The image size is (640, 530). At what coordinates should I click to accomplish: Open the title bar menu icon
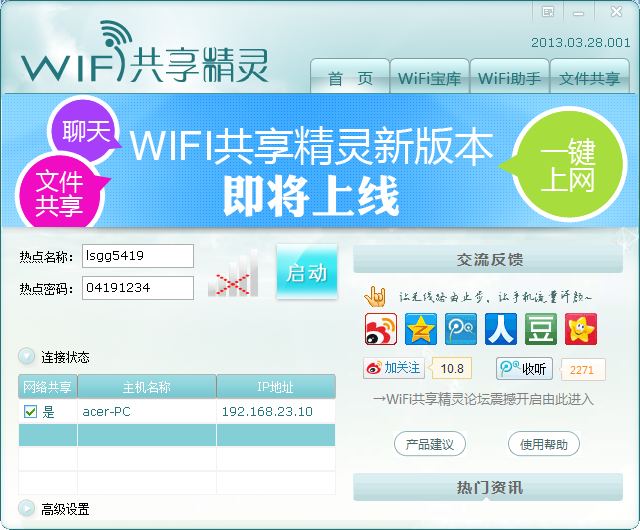coord(548,12)
